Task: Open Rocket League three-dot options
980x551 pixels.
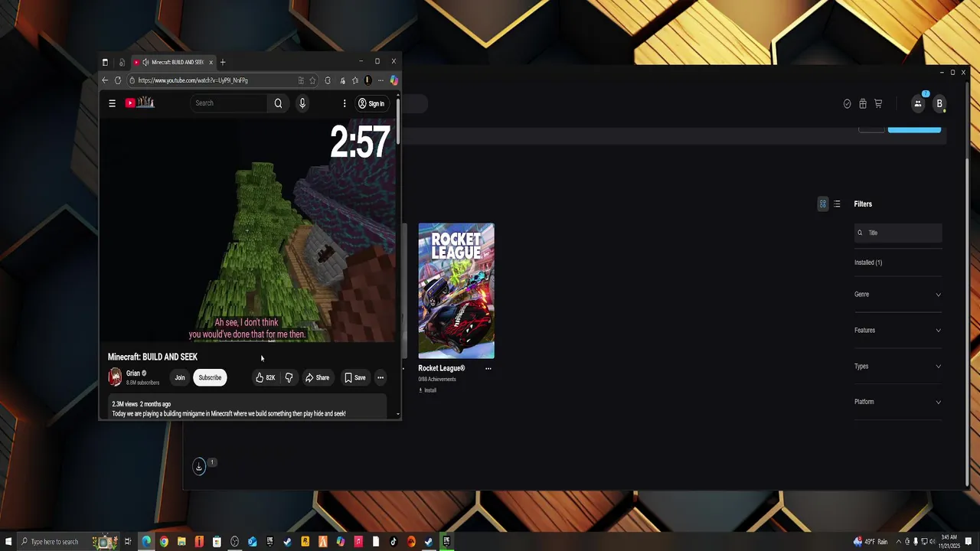Action: [488, 368]
